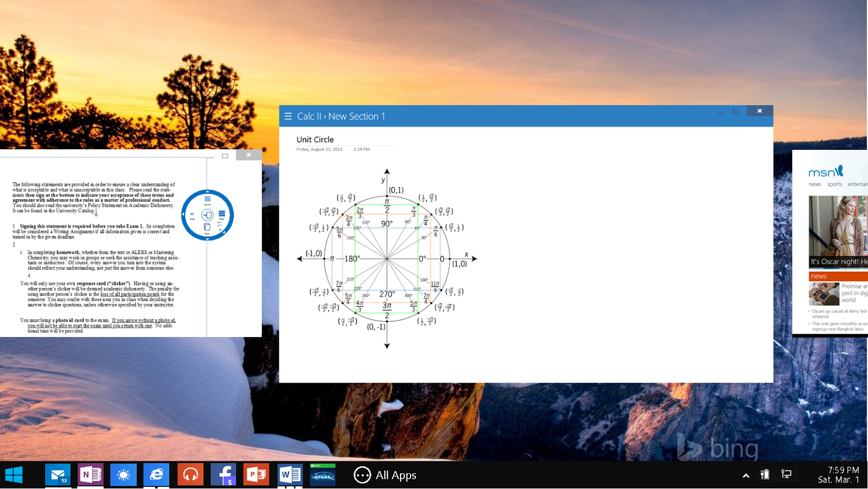
Task: Click the unit circle diagram image
Action: coord(387,258)
